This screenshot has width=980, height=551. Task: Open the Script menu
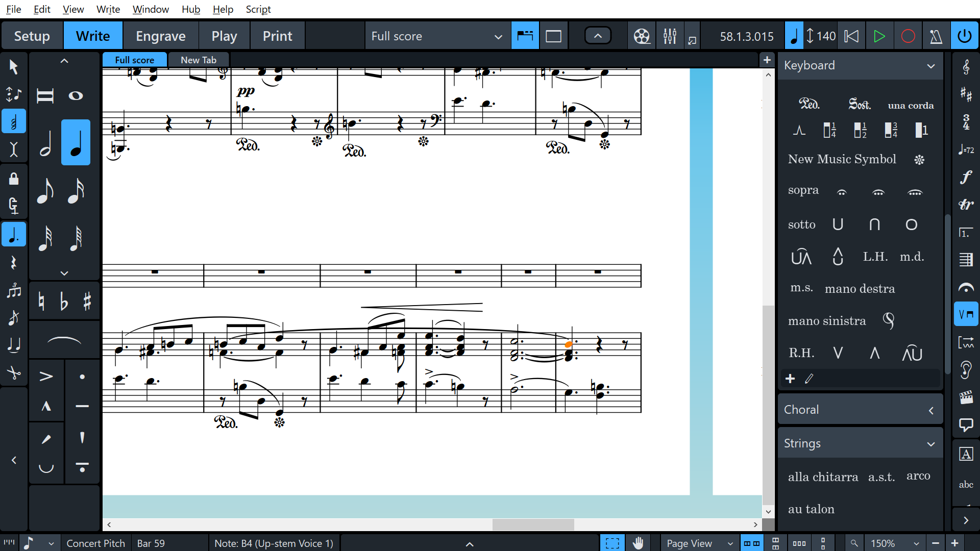point(258,9)
